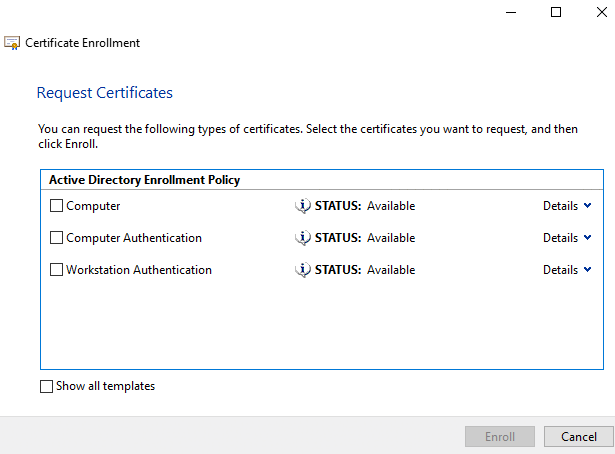Click the Certificate Enrollment title icon
Viewport: 615px width, 454px height.
click(12, 43)
